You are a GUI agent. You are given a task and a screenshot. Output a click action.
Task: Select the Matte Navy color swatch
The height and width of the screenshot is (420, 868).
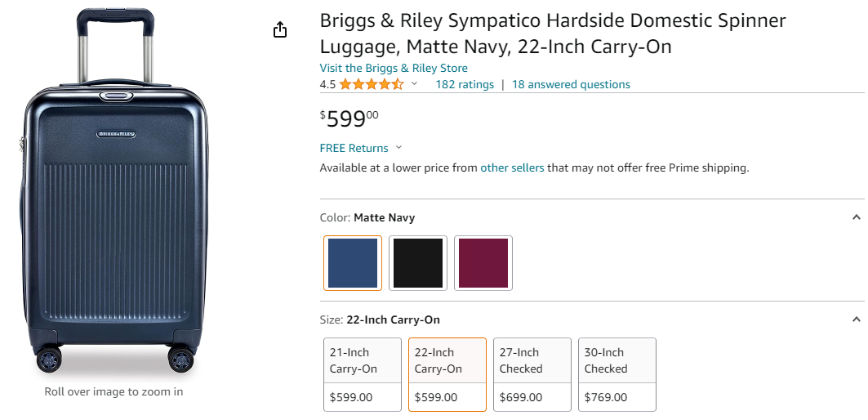[x=353, y=263]
